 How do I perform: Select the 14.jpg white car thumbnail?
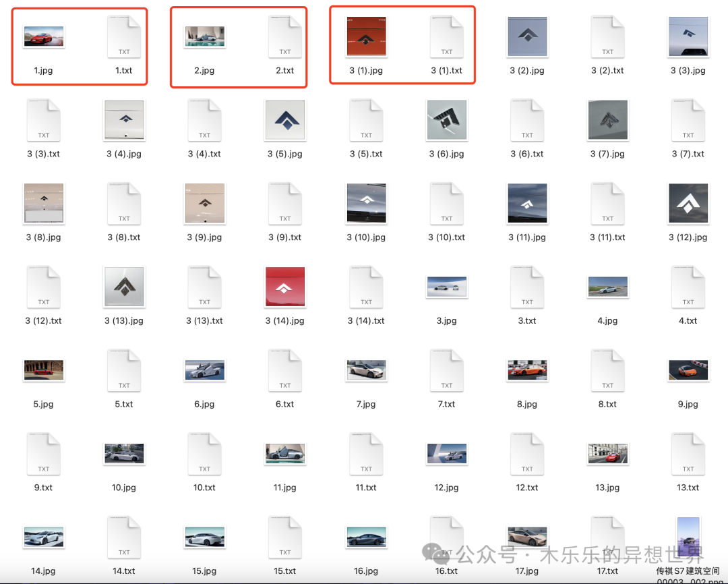pos(44,537)
